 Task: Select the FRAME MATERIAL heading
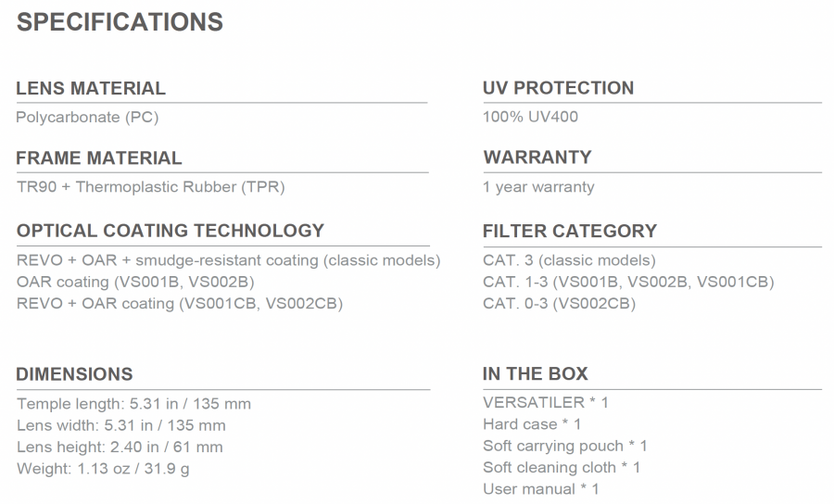(x=99, y=157)
